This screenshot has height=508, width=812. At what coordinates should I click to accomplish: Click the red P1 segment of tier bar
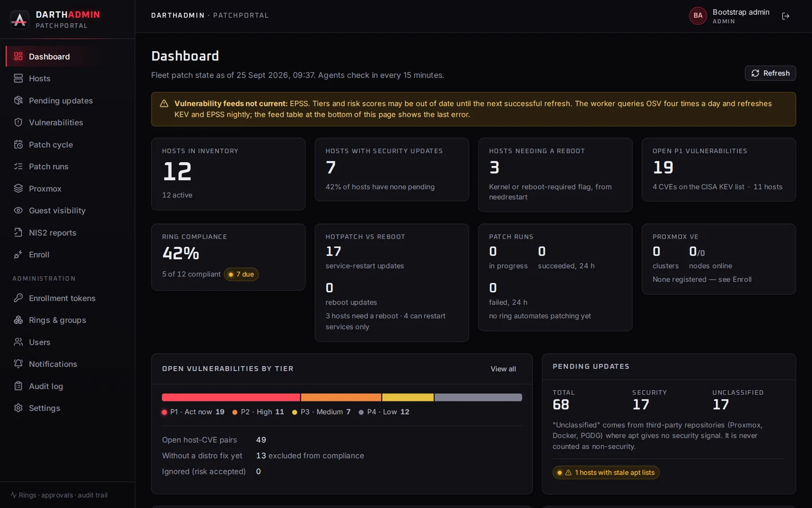231,397
